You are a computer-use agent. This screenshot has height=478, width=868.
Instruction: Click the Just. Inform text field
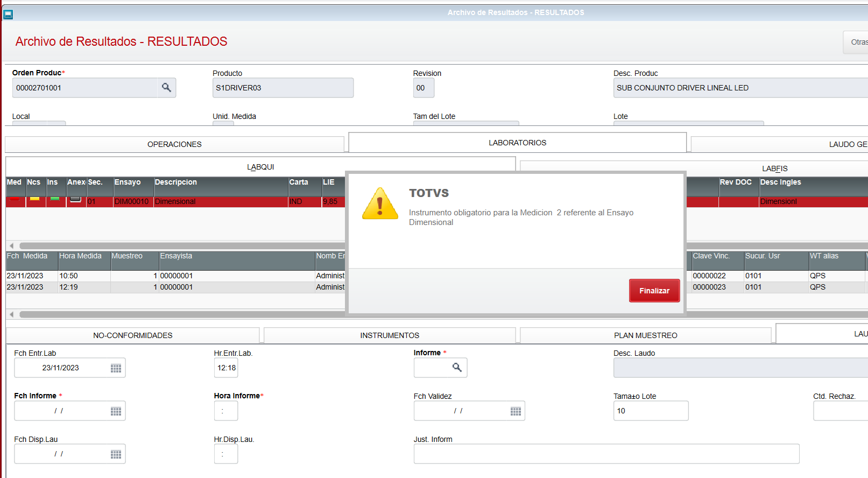[x=606, y=454]
